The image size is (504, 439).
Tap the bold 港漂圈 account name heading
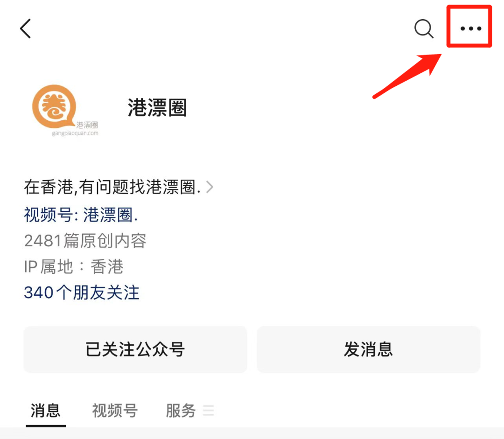click(x=157, y=107)
